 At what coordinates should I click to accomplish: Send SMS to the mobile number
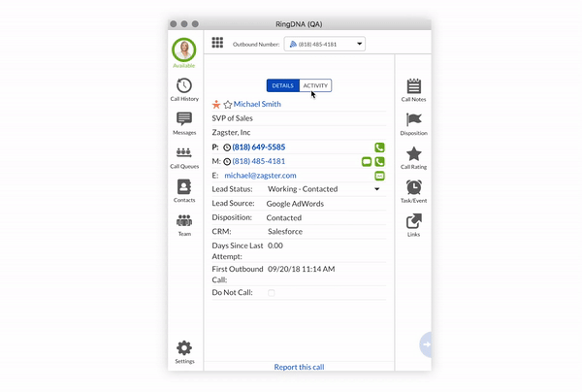(367, 161)
